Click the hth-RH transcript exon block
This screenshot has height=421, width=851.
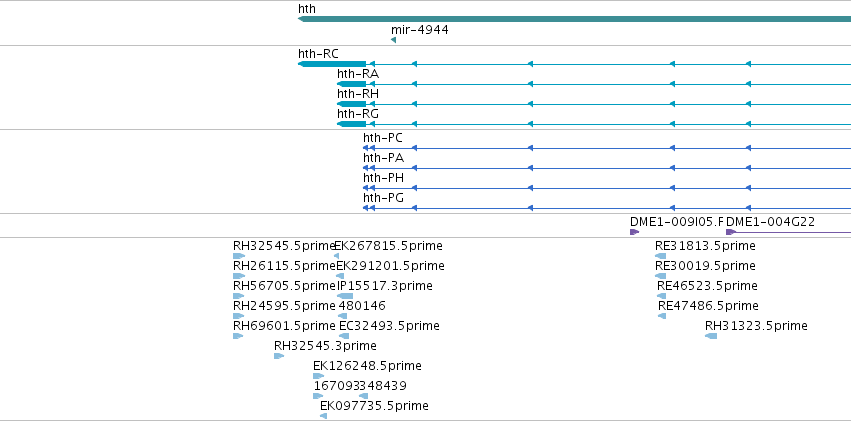tap(352, 104)
